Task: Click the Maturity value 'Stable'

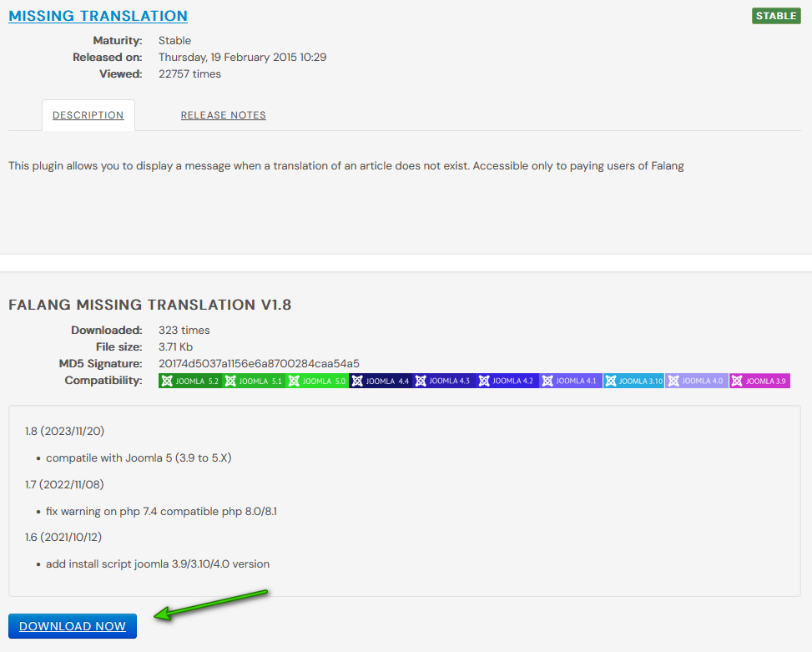Action: coord(174,40)
